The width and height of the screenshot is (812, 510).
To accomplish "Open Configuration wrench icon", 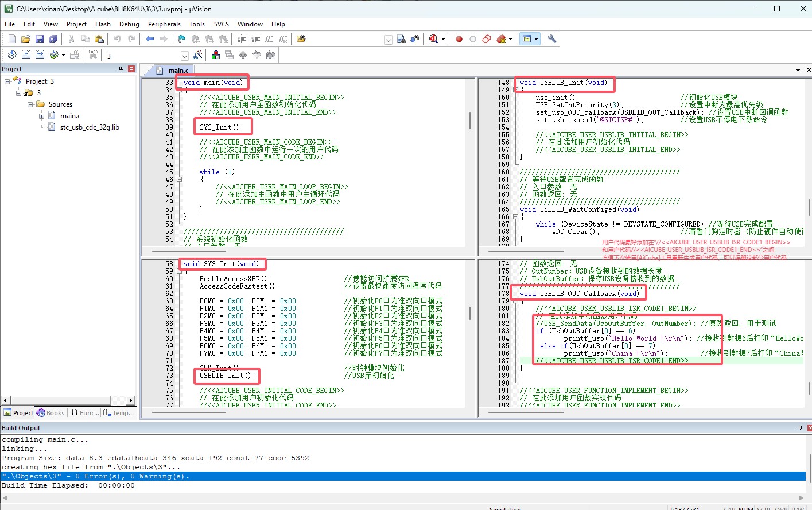I will click(552, 39).
